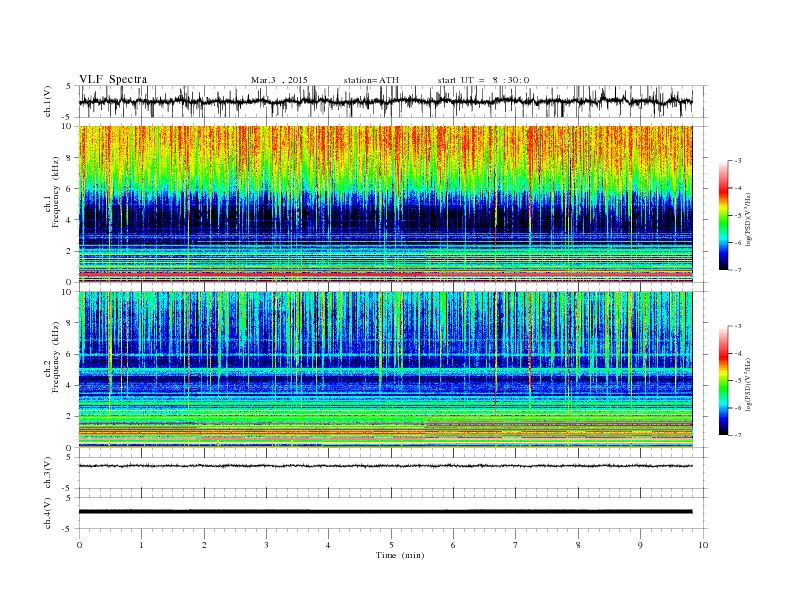Click the 'Time (min)' x-axis label

400,555
